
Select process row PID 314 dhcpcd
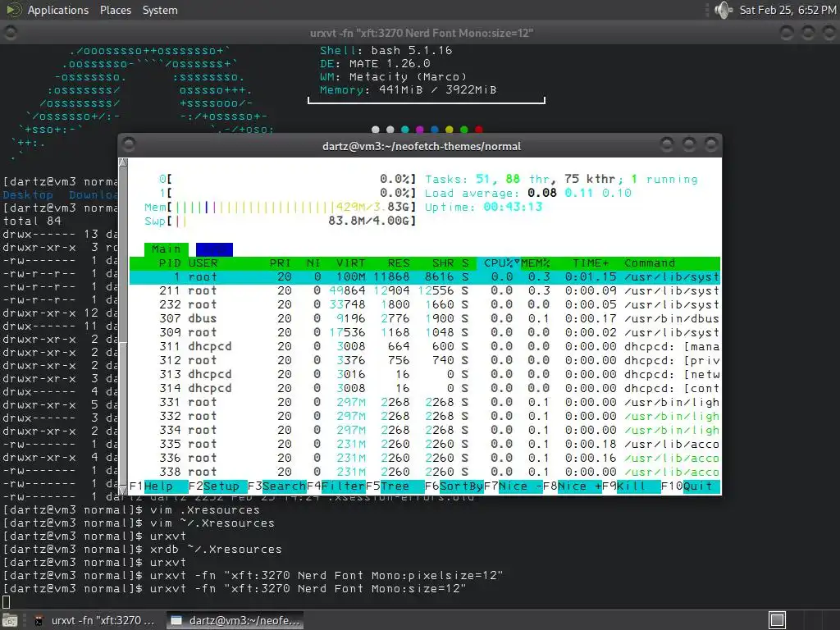pyautogui.click(x=424, y=388)
